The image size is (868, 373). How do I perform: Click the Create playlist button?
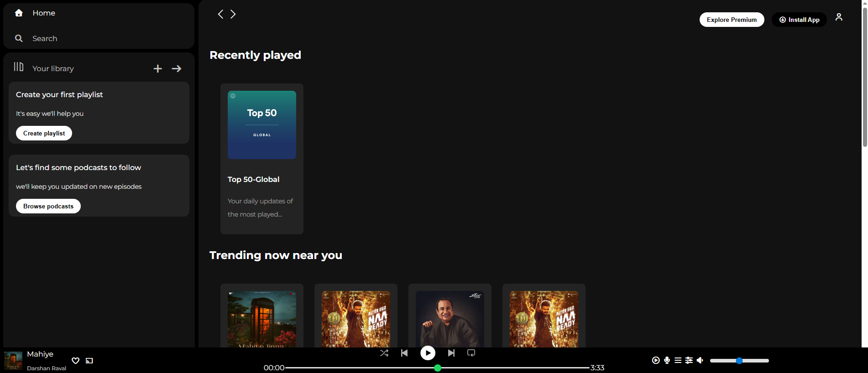tap(44, 133)
